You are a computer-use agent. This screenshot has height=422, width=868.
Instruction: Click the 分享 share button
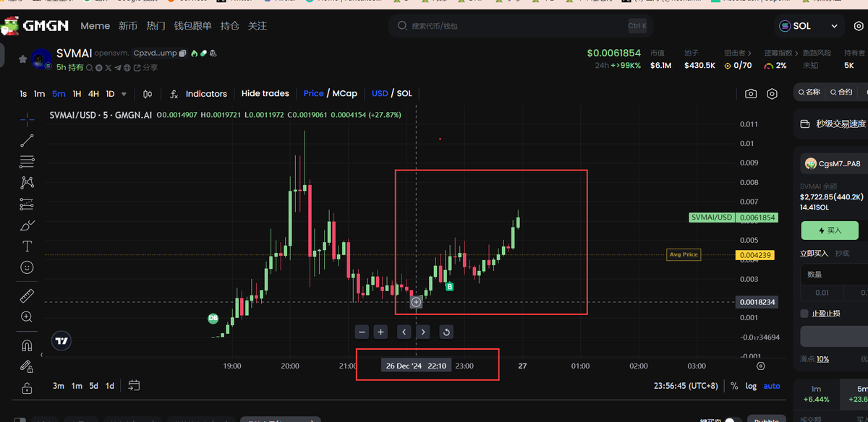[x=145, y=68]
